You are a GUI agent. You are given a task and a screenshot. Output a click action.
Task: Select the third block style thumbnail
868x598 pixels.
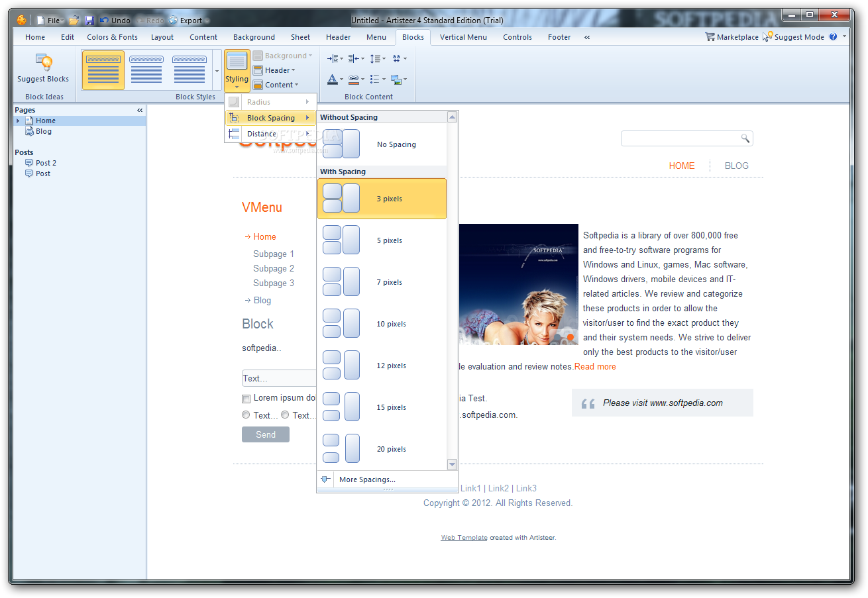(x=190, y=70)
